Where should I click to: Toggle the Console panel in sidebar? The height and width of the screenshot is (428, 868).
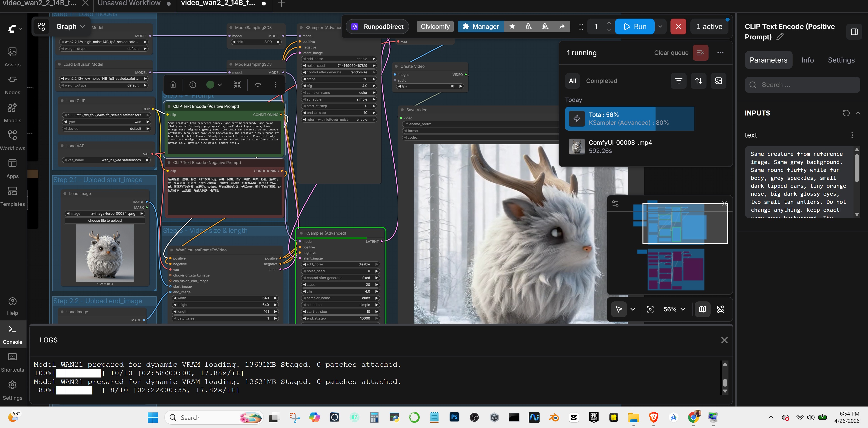pyautogui.click(x=12, y=334)
